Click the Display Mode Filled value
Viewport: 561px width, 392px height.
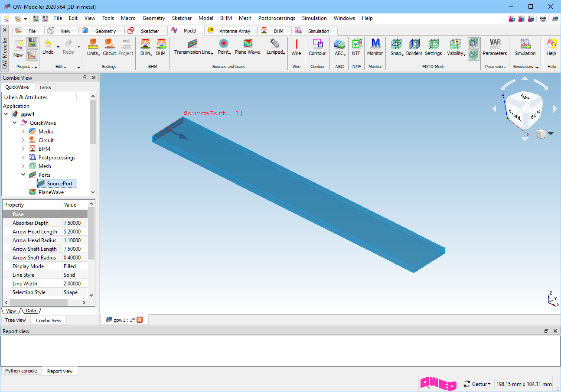click(75, 266)
